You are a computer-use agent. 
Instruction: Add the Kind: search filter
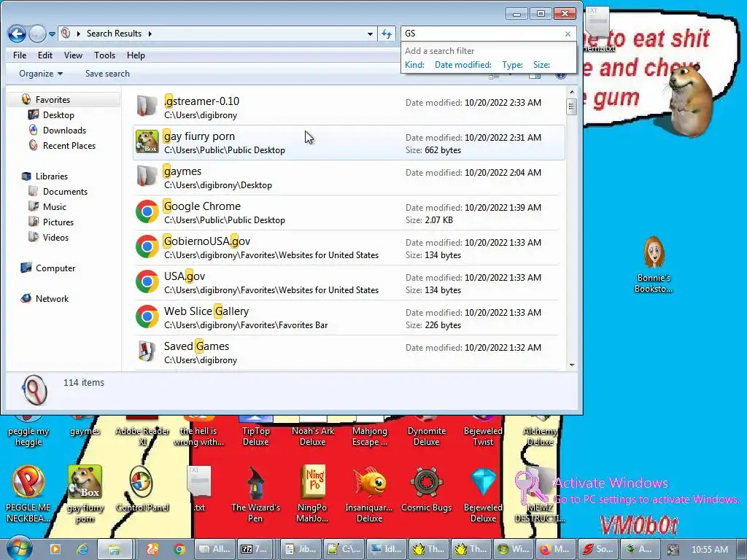414,65
